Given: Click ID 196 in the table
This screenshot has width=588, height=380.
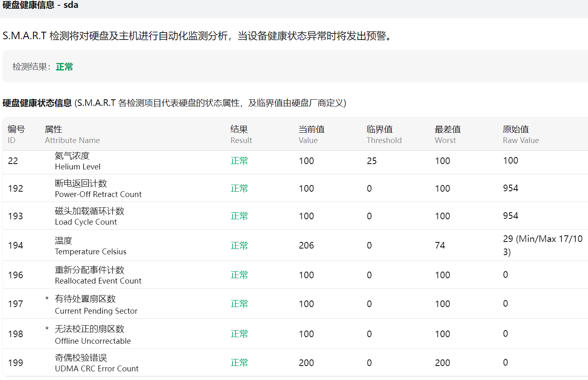Looking at the screenshot, I should [16, 275].
